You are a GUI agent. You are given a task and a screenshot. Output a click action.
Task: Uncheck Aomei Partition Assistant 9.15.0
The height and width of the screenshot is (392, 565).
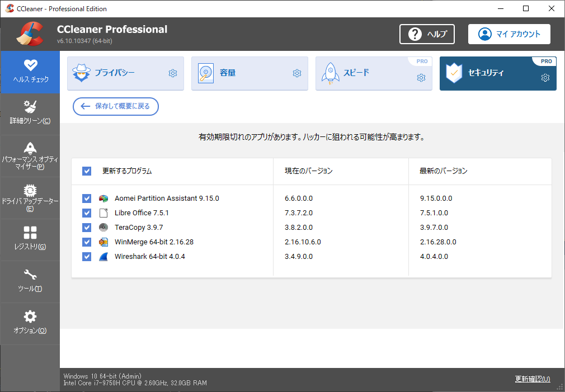(87, 199)
